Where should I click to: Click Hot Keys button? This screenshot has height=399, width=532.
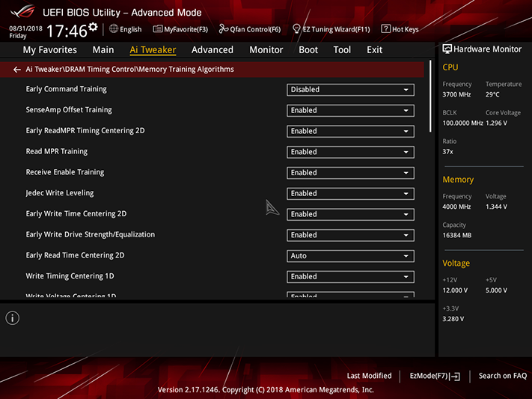pyautogui.click(x=400, y=29)
